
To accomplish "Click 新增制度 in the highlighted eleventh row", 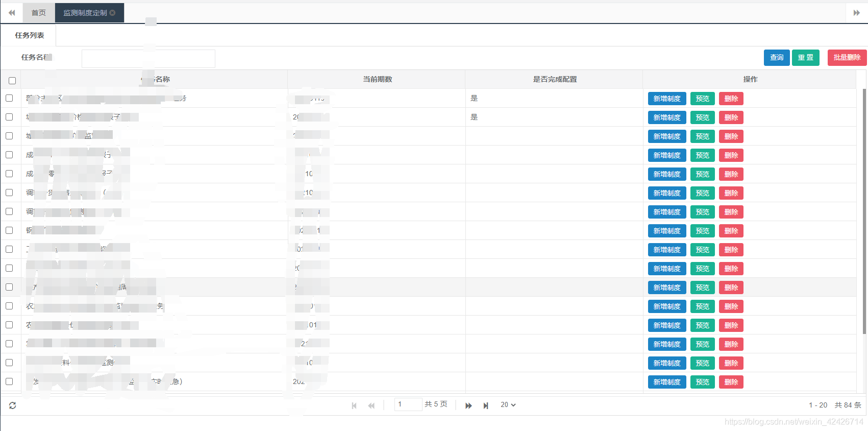I will [x=667, y=288].
